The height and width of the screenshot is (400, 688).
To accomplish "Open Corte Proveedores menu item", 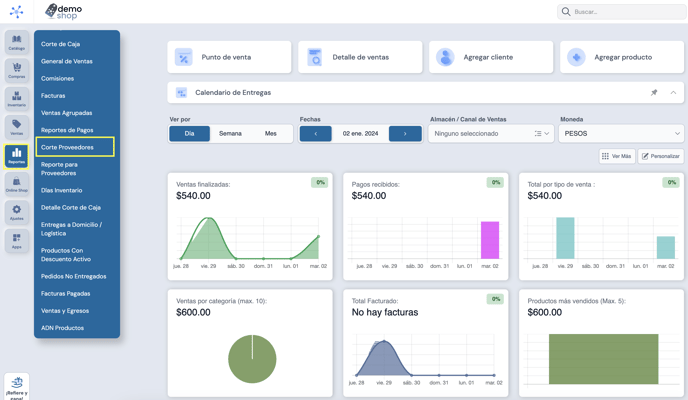I will click(75, 147).
